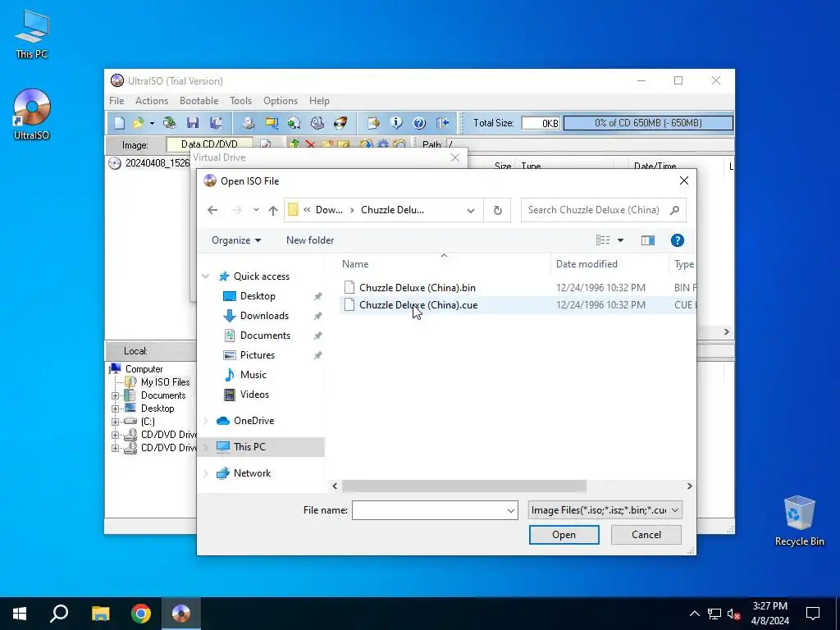
Task: Go back in the Open ISO File dialog
Action: (x=212, y=210)
